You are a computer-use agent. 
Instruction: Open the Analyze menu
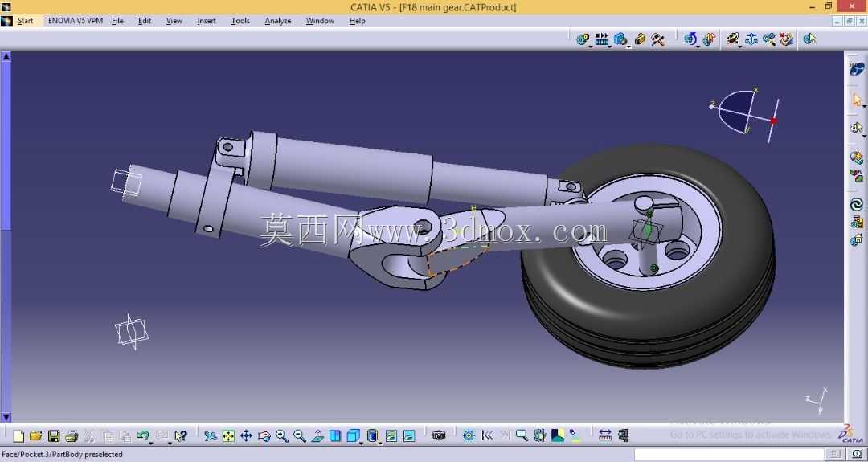(x=278, y=21)
